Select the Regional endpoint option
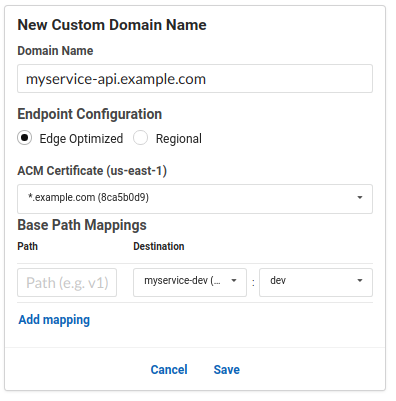Image resolution: width=396 pixels, height=401 pixels. coord(140,138)
